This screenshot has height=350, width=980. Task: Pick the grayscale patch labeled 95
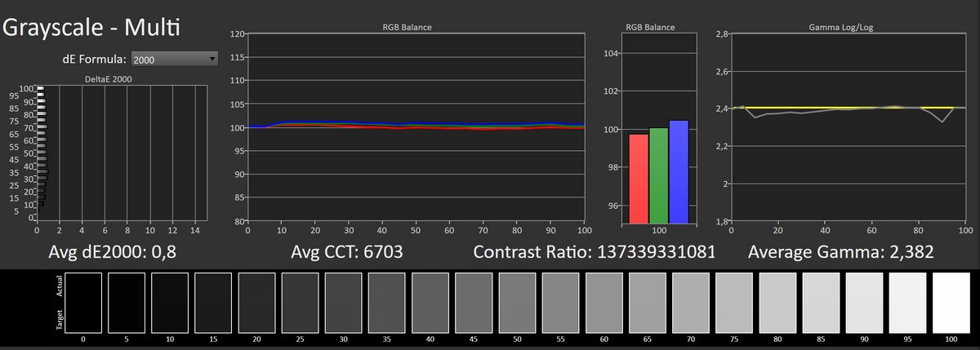[908, 301]
